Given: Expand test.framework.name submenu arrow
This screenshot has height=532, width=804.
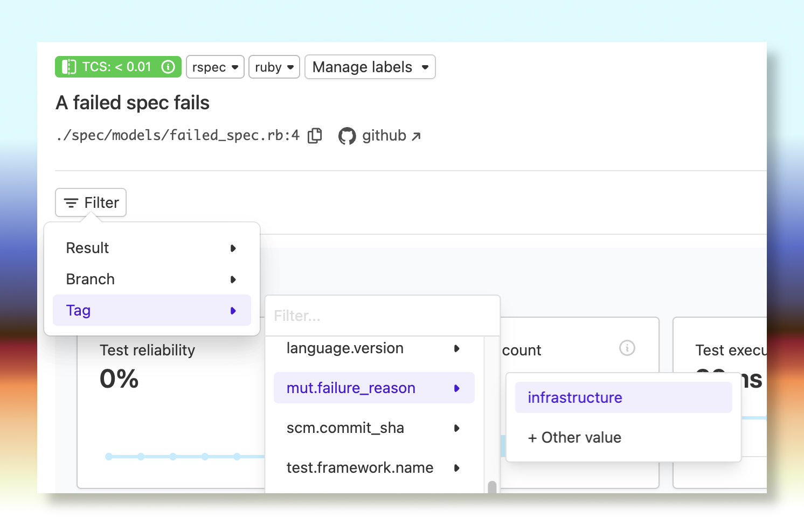Looking at the screenshot, I should point(457,468).
